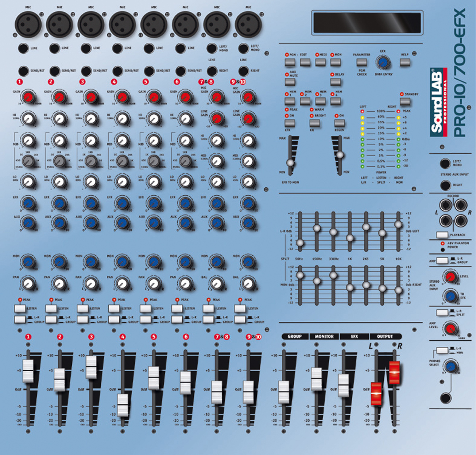Click the channel 4 fader cap

(123, 405)
